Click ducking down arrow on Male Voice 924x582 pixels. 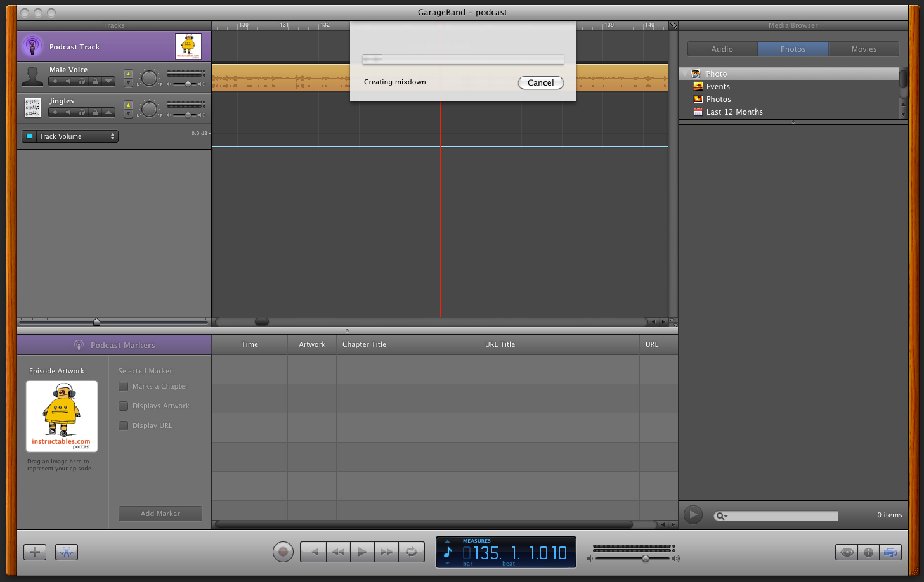[128, 83]
